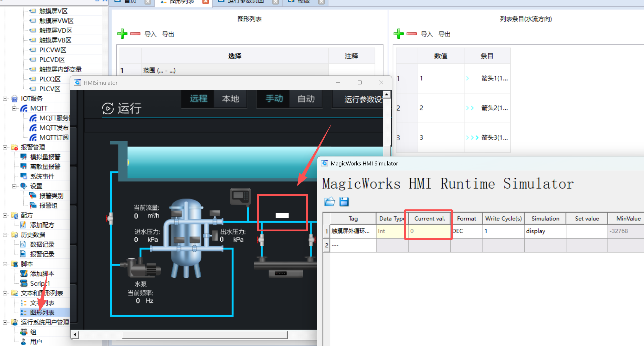Collapse the 配方 tree node
This screenshot has width=644, height=346.
tap(5, 215)
